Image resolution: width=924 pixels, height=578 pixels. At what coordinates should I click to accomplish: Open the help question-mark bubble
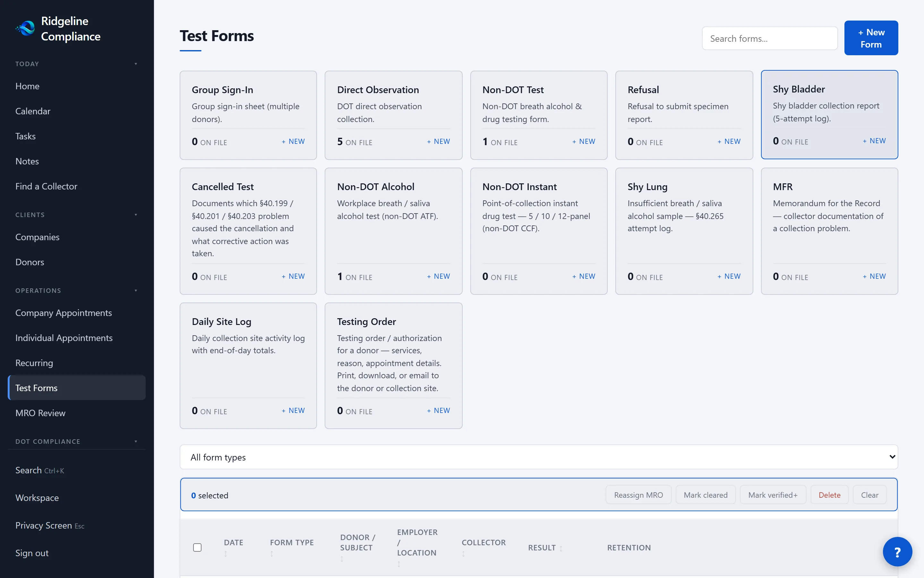coord(897,552)
